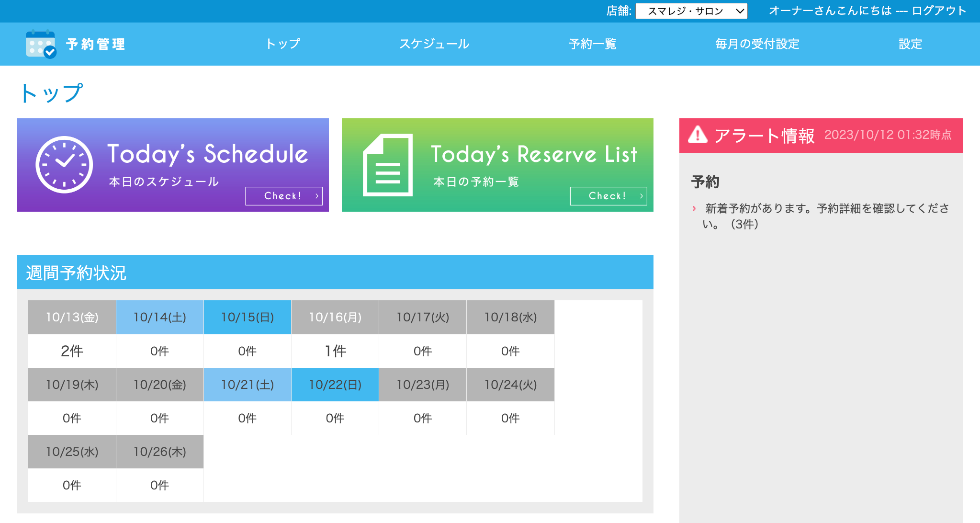Click the 2件 count under 10/13
Screen dimensions: 980x523
coord(72,351)
